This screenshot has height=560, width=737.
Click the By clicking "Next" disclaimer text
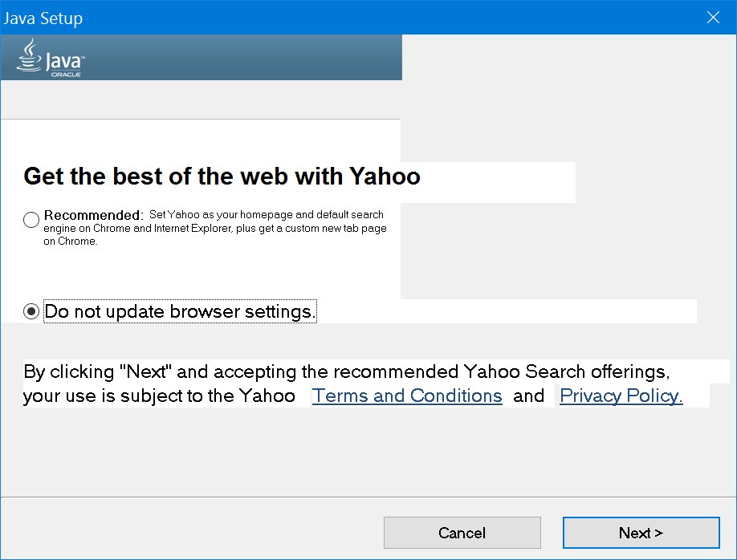(345, 372)
